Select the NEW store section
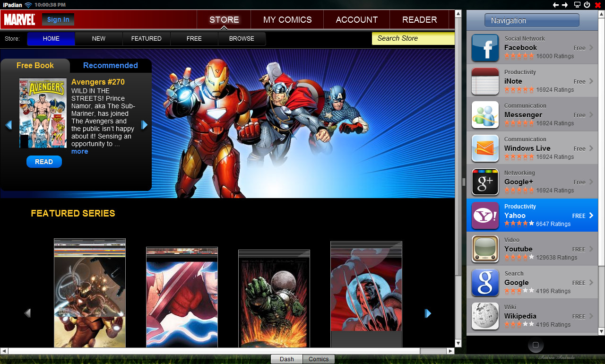This screenshot has width=605, height=364. [x=99, y=39]
